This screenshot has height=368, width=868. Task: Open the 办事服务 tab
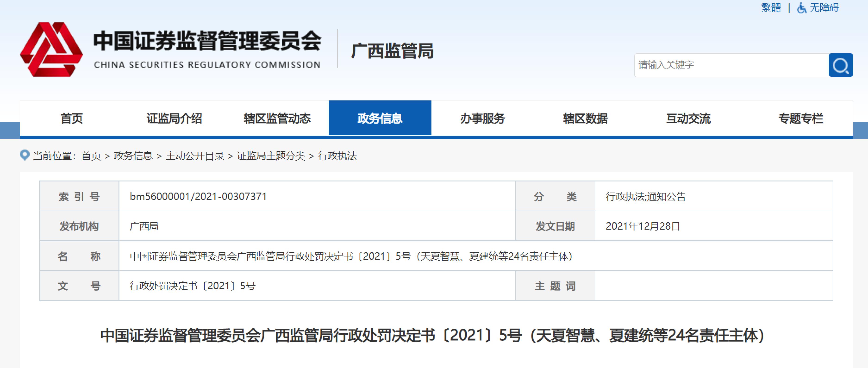coord(483,118)
